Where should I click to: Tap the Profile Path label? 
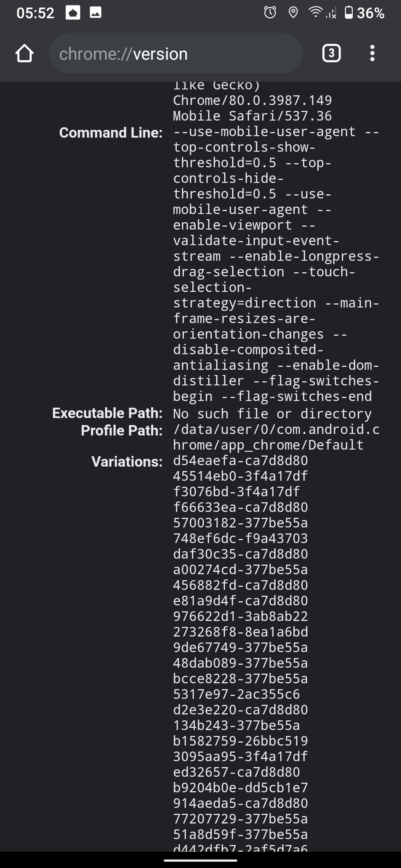click(122, 431)
